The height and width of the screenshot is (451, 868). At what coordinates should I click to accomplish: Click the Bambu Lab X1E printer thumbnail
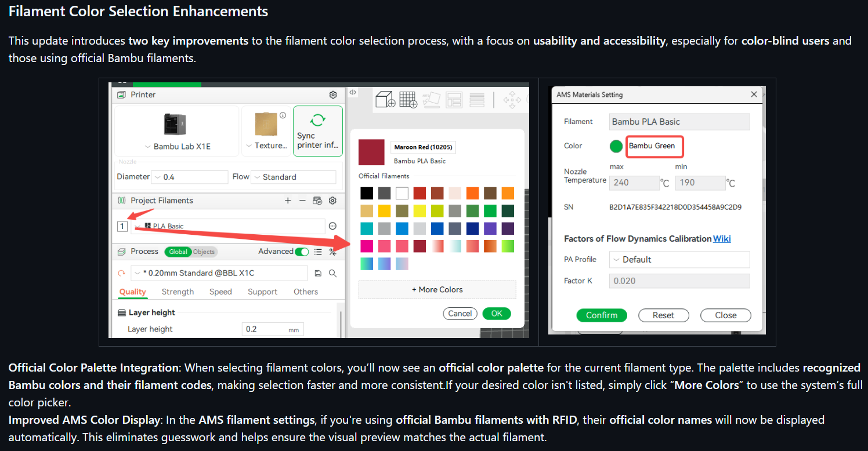[x=175, y=124]
